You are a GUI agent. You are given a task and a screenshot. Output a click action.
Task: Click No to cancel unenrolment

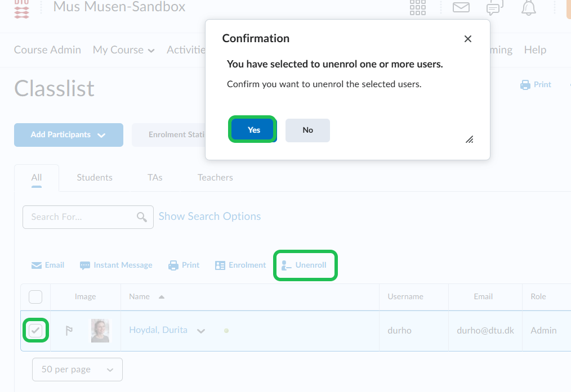coord(307,130)
